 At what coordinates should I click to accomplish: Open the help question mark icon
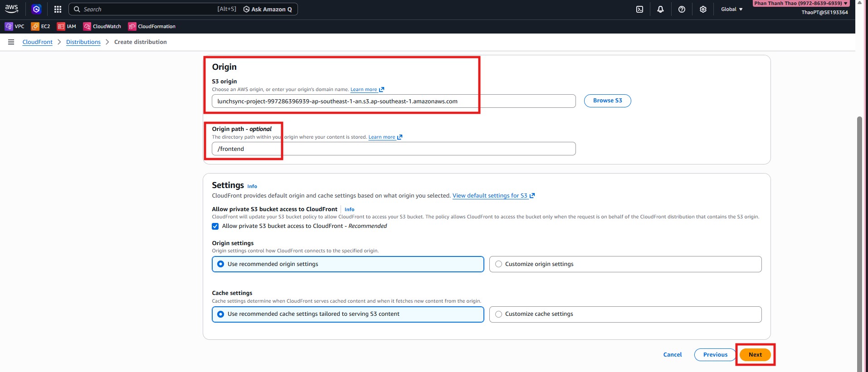click(682, 9)
